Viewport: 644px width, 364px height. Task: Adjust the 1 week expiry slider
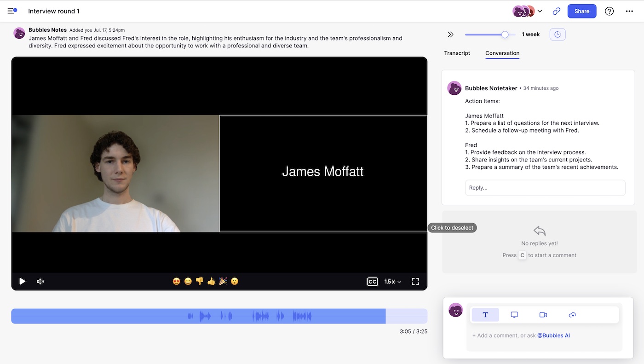point(505,35)
